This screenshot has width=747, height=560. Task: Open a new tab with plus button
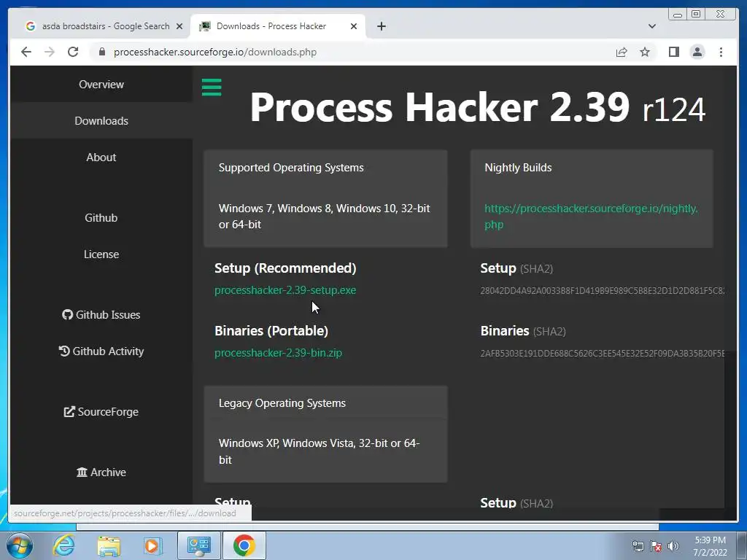pos(381,26)
